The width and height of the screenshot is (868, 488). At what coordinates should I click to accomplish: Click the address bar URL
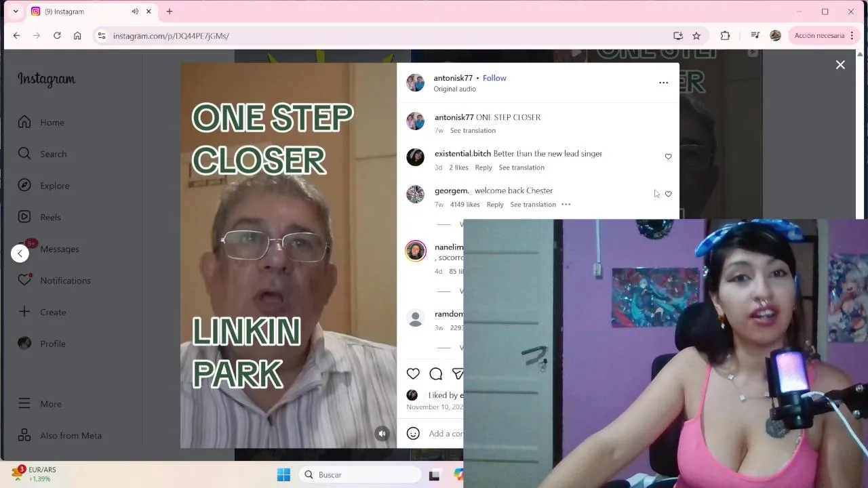coord(171,36)
